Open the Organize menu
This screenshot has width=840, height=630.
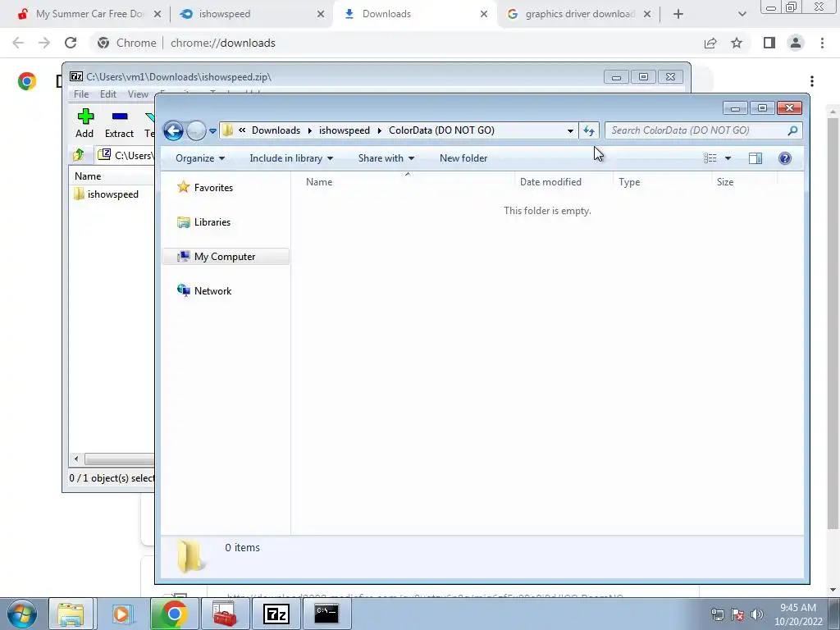(200, 158)
